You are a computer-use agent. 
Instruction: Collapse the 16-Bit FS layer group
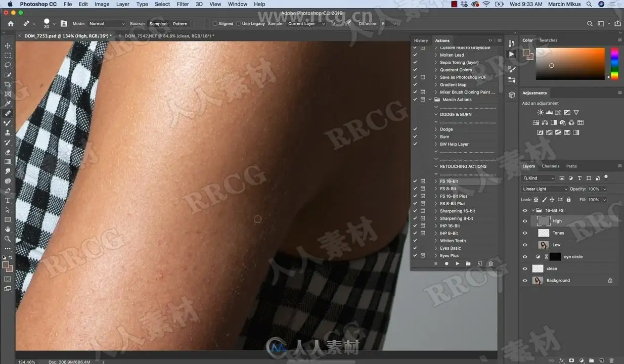click(x=533, y=210)
